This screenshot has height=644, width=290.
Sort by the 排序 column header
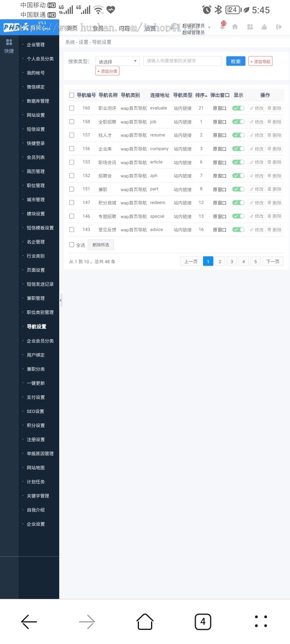[x=201, y=95]
